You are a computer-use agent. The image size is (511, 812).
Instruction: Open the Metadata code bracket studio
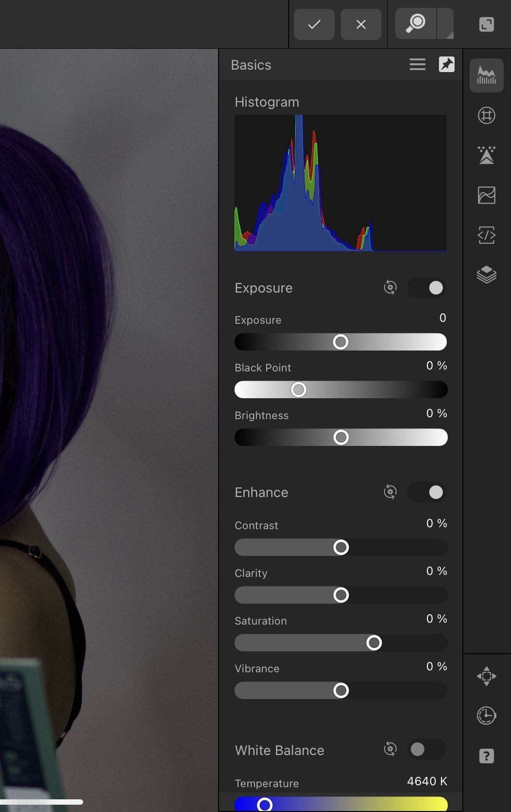(487, 235)
